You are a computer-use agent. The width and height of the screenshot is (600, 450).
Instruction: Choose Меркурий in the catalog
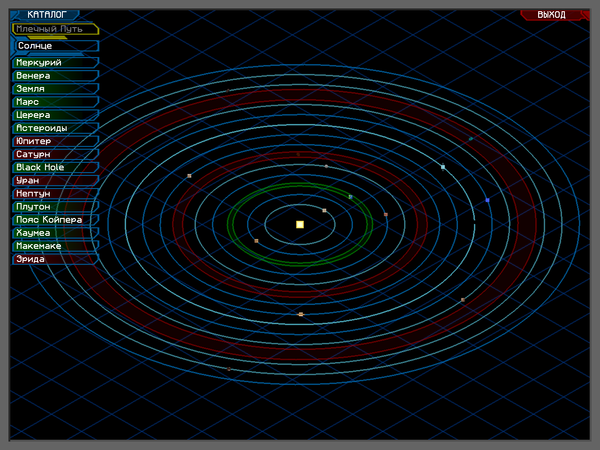(x=55, y=63)
